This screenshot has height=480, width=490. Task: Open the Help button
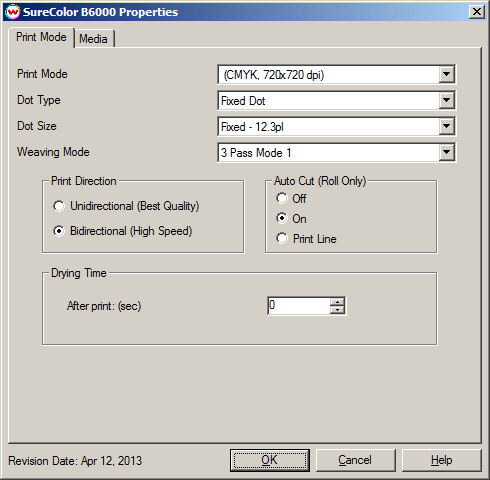click(441, 460)
